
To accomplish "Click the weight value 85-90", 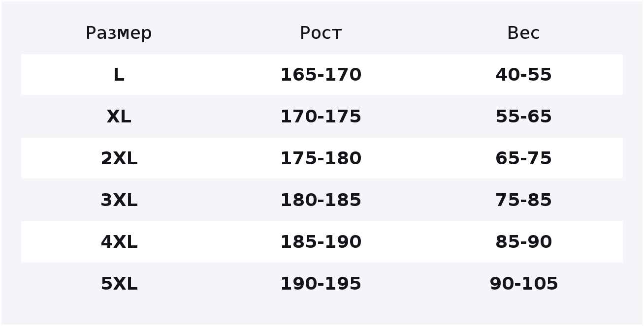I will 523,242.
